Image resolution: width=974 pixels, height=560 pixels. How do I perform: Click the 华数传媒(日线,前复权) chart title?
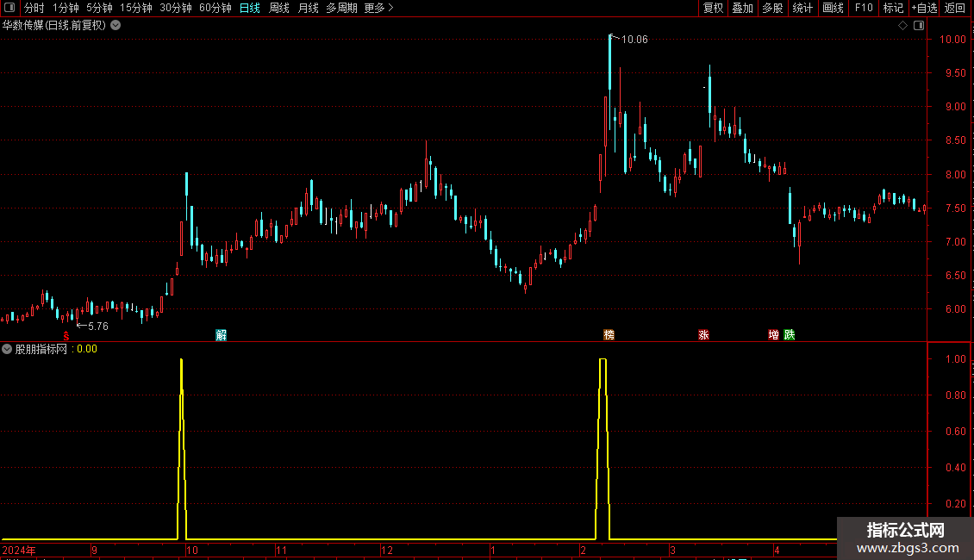[54, 26]
